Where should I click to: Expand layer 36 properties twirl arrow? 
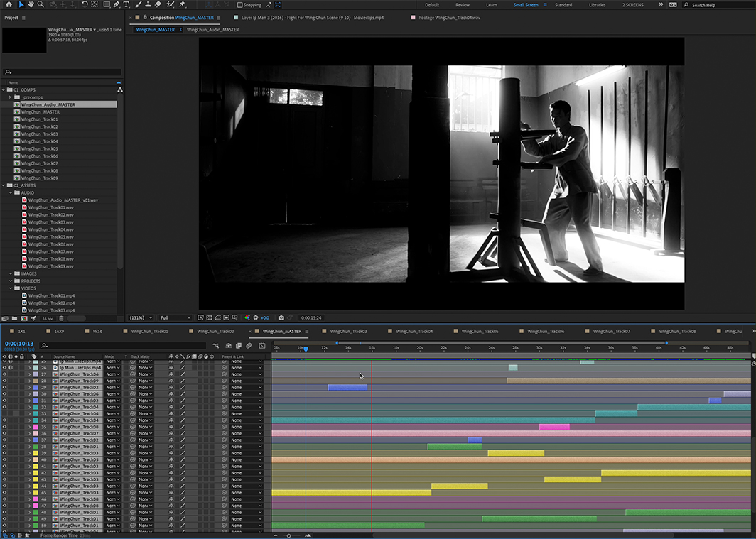29,433
